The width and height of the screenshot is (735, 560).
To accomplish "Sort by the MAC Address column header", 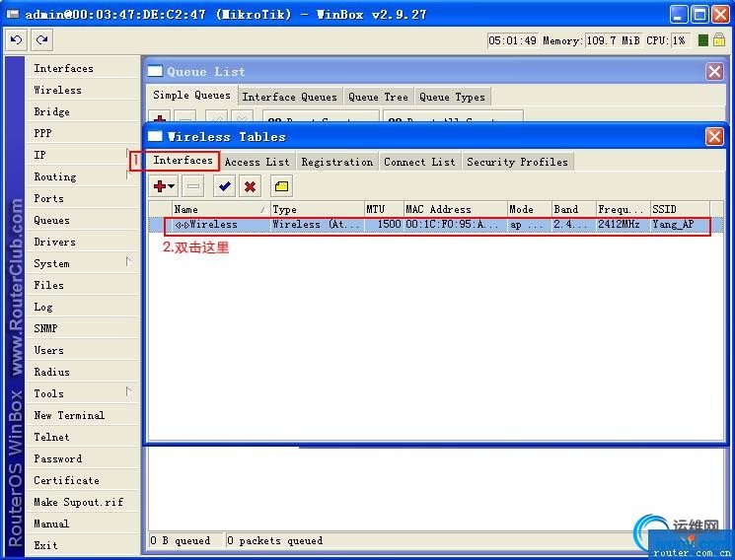I will point(455,209).
